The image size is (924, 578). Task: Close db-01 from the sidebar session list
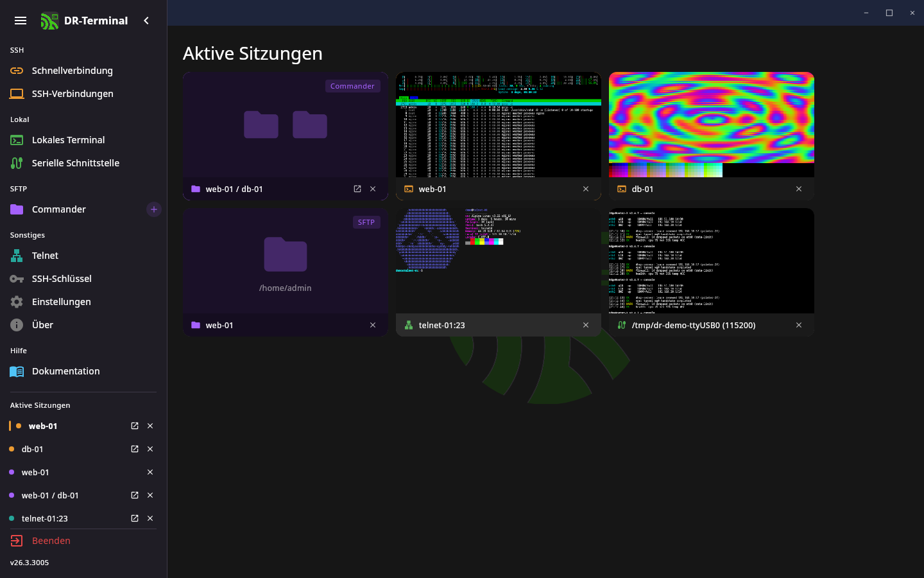pos(150,449)
